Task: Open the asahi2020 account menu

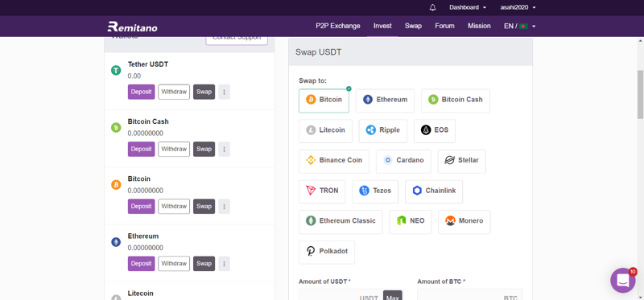Action: coord(518,7)
